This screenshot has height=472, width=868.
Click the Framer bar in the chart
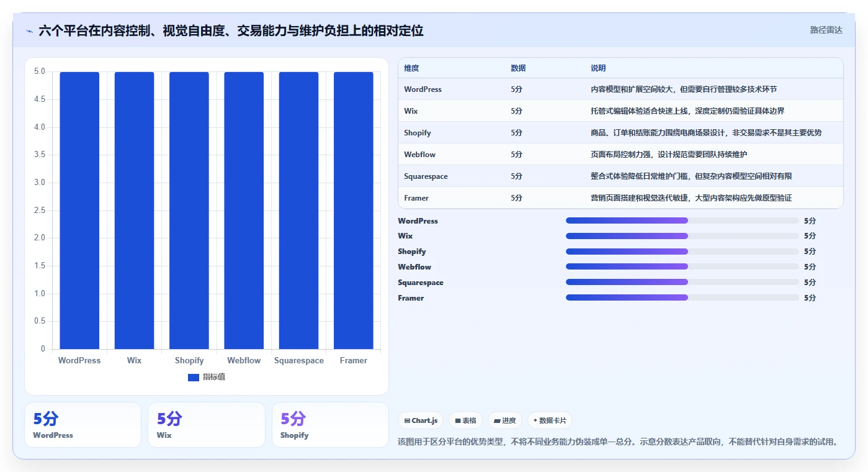pyautogui.click(x=354, y=210)
